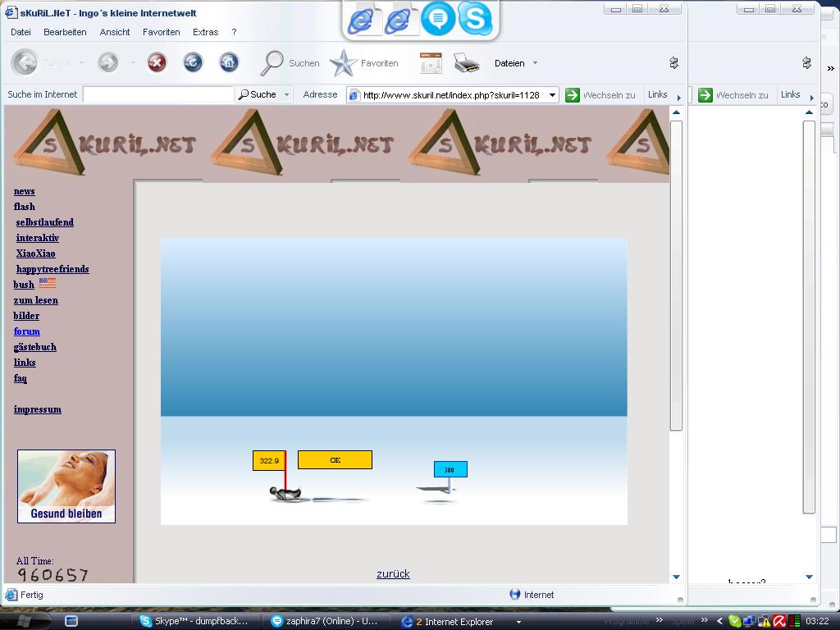
Task: Click the gästebuch link in sidebar
Action: 34,347
